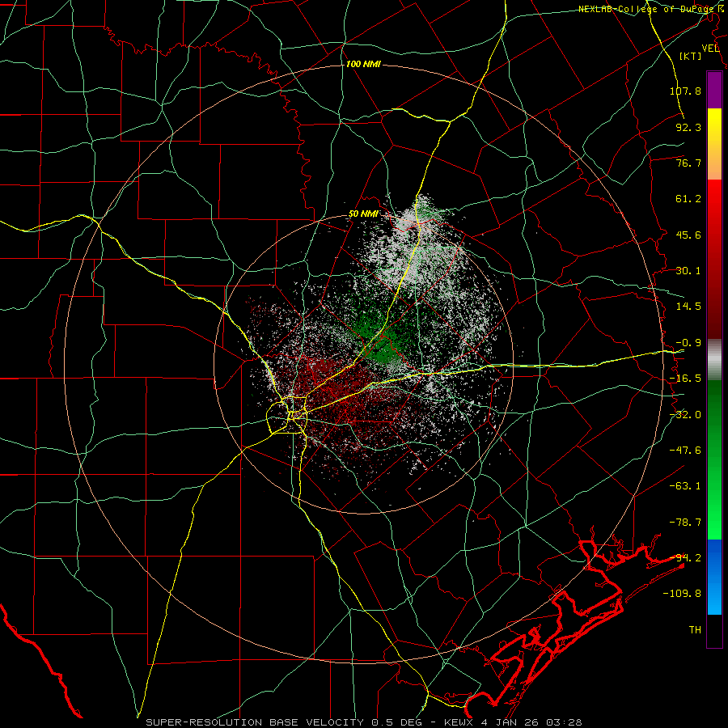Click the 92.3 legend value
This screenshot has height=728, width=728.
pos(688,127)
